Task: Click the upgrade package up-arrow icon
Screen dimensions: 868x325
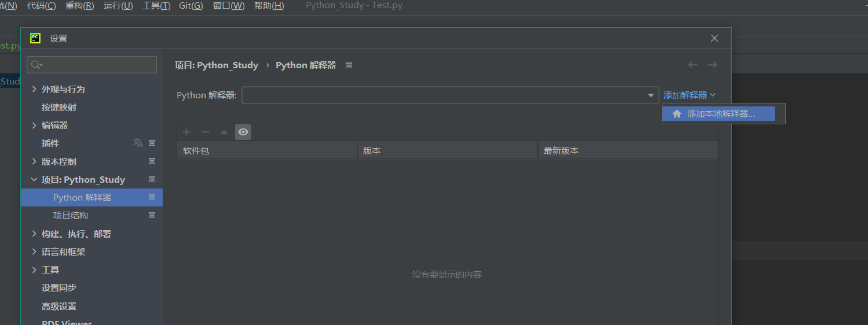Action: (224, 132)
